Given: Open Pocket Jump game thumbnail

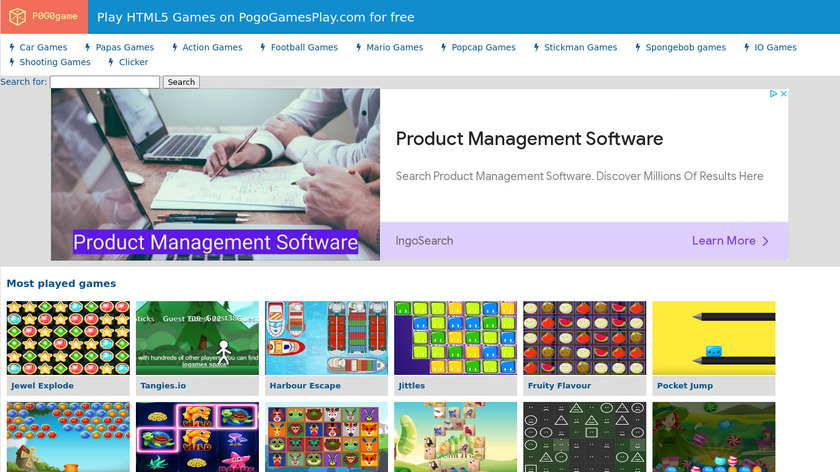Looking at the screenshot, I should (x=714, y=338).
